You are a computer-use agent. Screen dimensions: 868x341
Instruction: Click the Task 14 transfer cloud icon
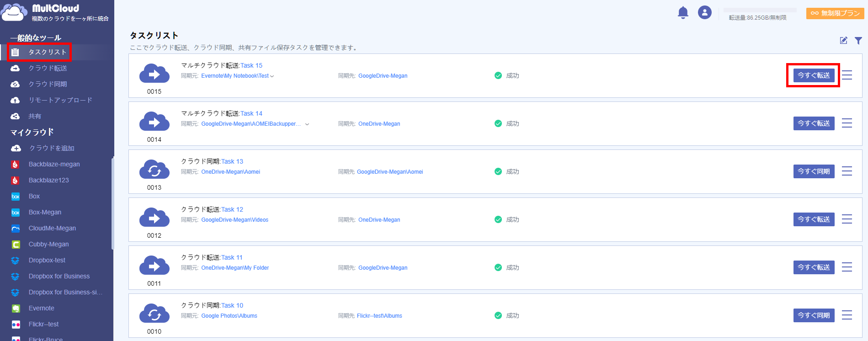pos(154,121)
